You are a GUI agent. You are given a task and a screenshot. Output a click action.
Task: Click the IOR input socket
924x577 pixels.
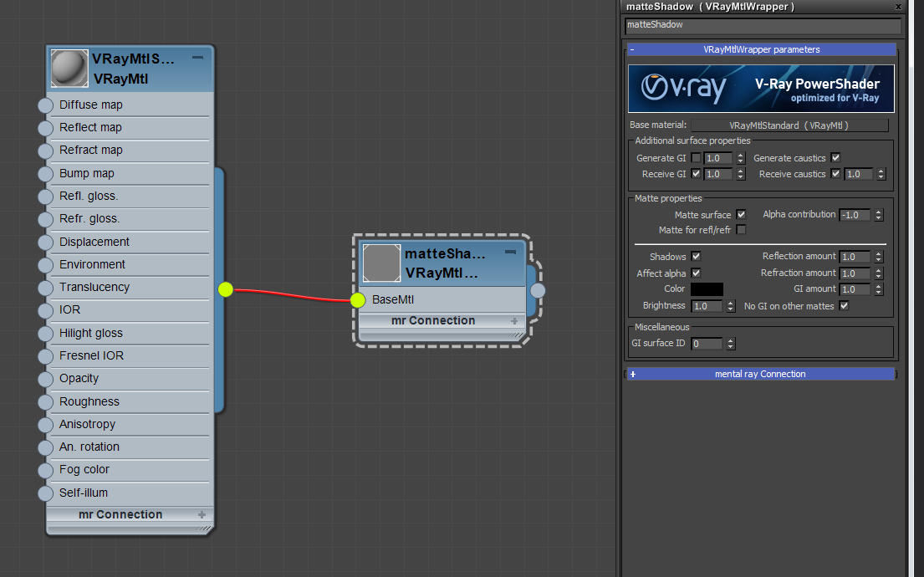click(45, 310)
